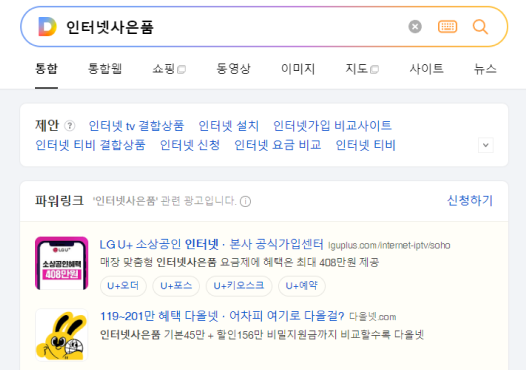Click the 다올넷.com URL
526x370 pixels.
coord(373,317)
